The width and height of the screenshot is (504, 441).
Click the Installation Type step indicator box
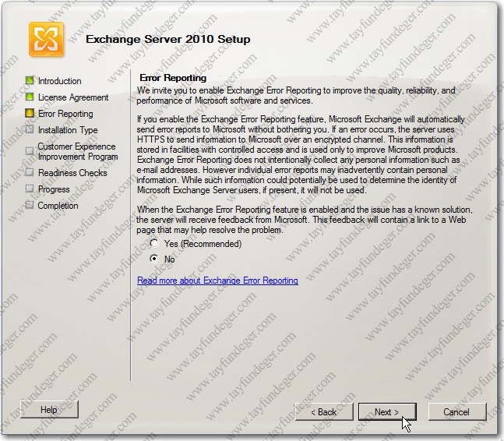[30, 129]
